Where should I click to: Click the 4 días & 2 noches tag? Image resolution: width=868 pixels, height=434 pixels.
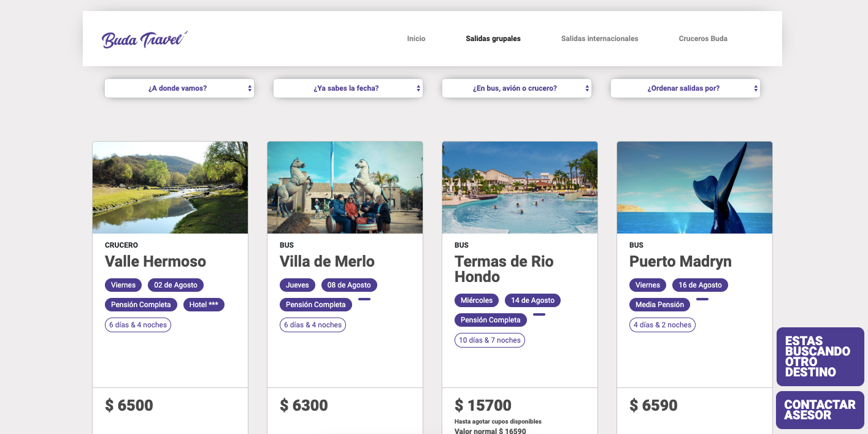pyautogui.click(x=663, y=325)
